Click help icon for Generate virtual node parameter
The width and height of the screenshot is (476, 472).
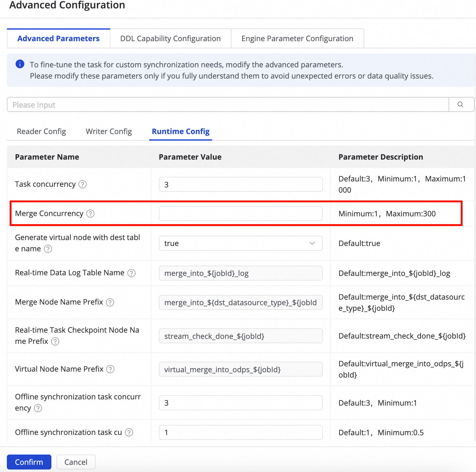48,249
